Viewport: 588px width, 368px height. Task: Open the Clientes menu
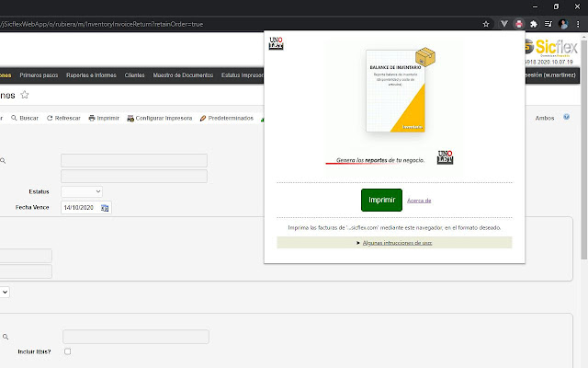click(x=133, y=75)
